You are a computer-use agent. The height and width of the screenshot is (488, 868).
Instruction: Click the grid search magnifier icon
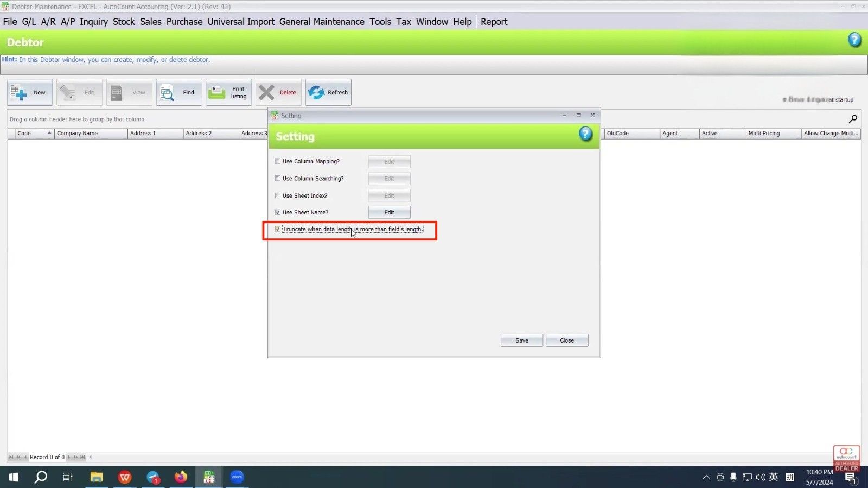[853, 119]
